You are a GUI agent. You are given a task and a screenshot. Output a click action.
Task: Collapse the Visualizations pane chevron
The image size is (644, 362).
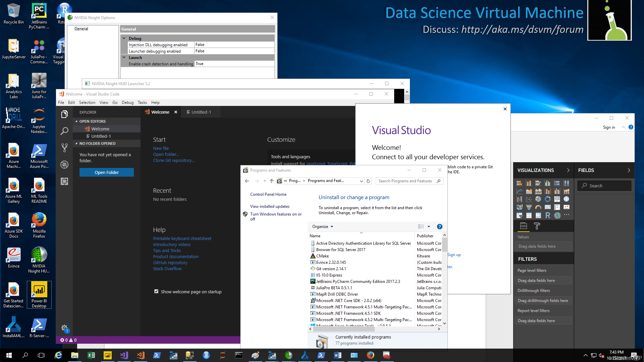(x=568, y=170)
